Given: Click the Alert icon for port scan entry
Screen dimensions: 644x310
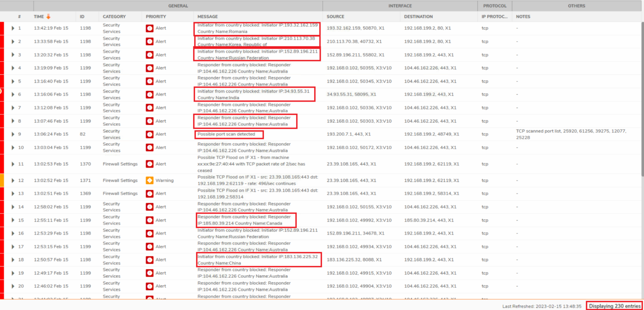Looking at the screenshot, I should click(x=149, y=134).
